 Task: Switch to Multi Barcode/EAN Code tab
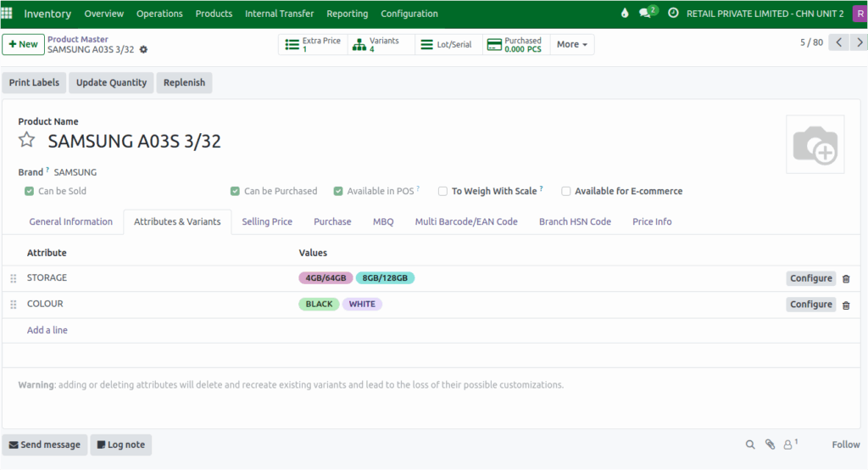click(466, 221)
